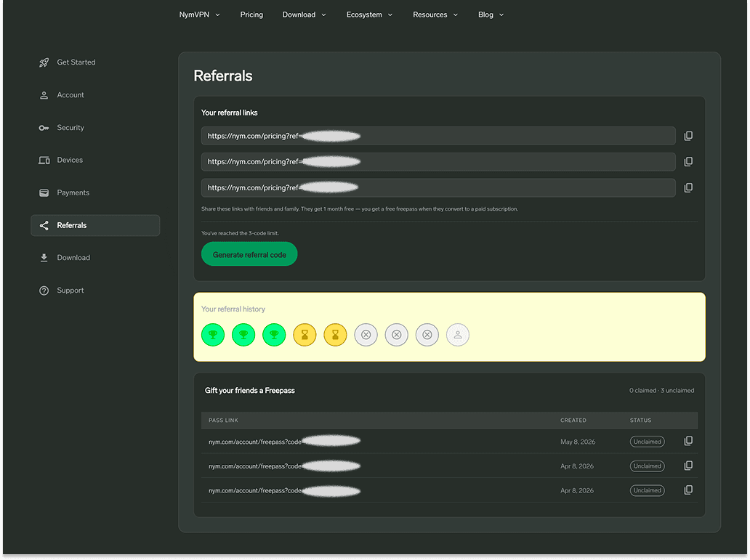The image size is (750, 560).
Task: Click the '0 claimed · 3 unclaimed' text
Action: (x=661, y=391)
